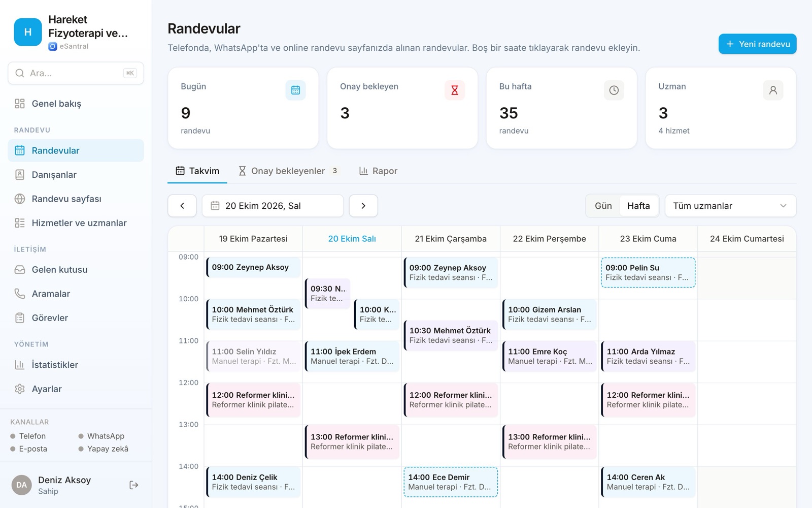The image size is (812, 508).
Task: Click the Telefon channel status
Action: (28, 436)
